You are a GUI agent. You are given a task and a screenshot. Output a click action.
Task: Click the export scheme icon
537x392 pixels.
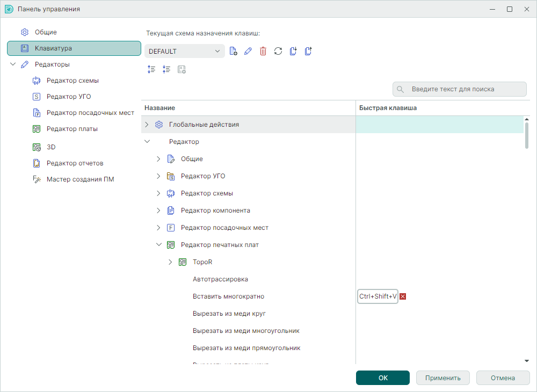(308, 52)
